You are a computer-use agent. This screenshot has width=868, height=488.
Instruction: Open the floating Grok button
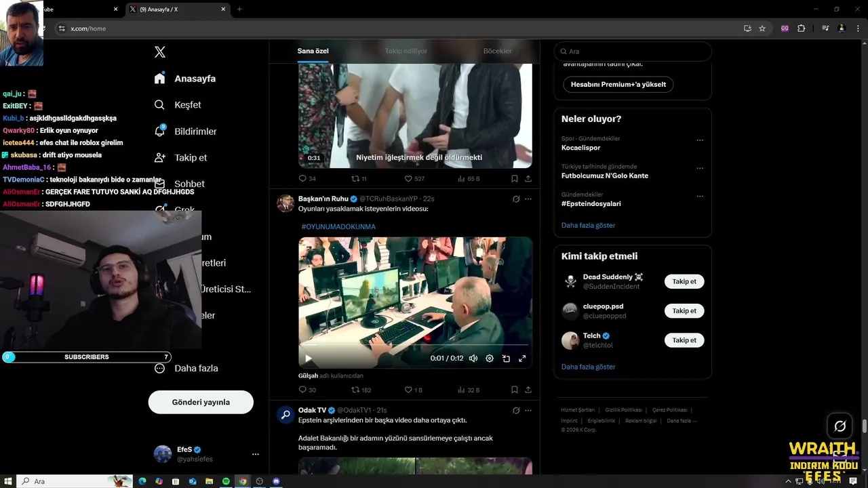840,426
